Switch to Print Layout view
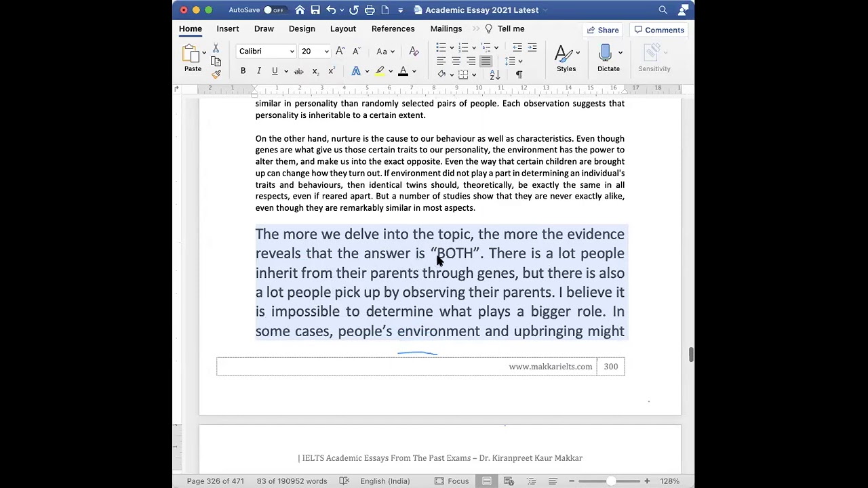 pyautogui.click(x=486, y=481)
